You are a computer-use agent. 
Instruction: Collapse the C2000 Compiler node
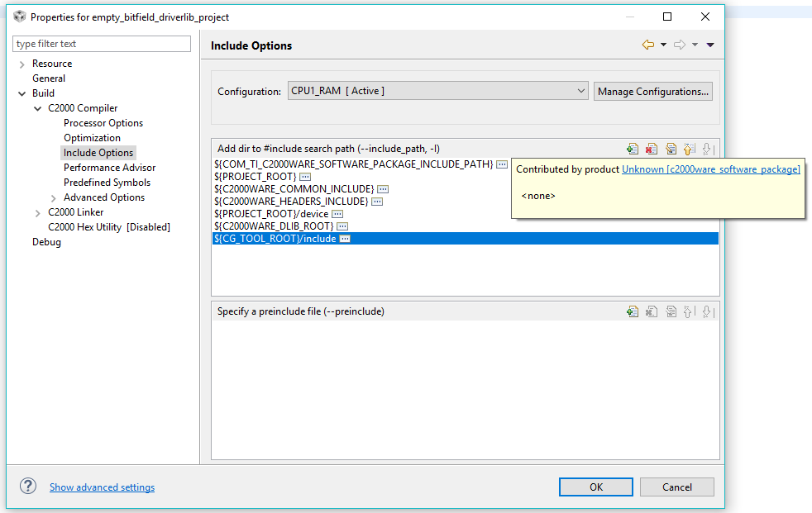pyautogui.click(x=37, y=108)
